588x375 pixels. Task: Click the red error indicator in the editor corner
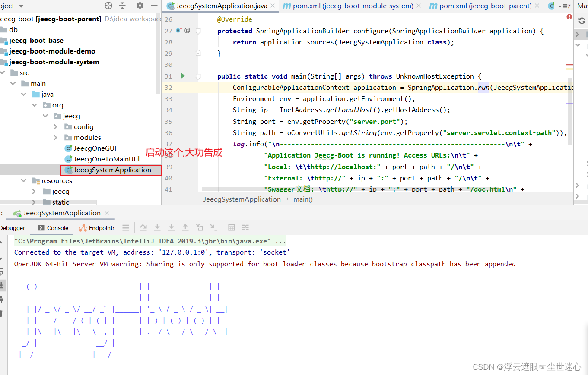point(569,17)
